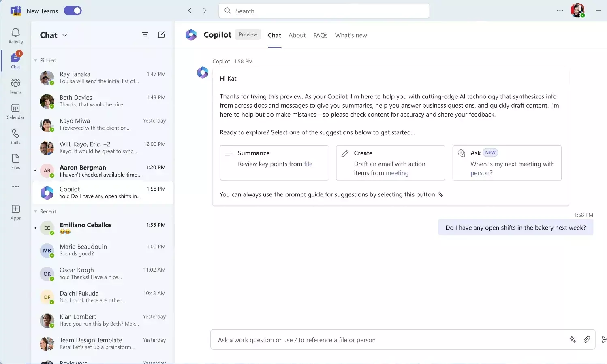Click the Copilot avatar beside the message
607x364 pixels.
(203, 72)
